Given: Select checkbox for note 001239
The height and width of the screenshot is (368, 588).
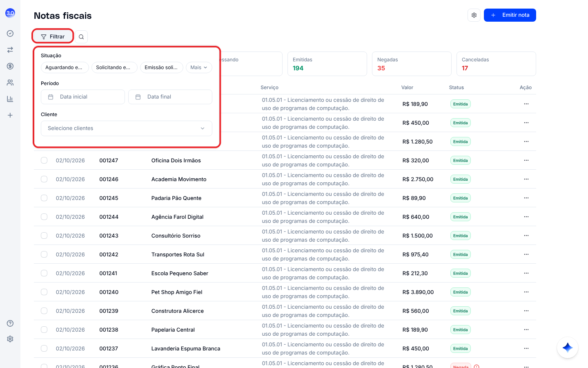Looking at the screenshot, I should coord(44,311).
